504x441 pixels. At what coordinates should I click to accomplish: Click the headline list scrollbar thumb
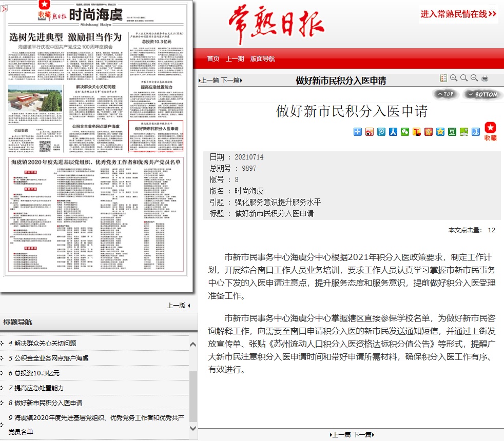point(193,396)
